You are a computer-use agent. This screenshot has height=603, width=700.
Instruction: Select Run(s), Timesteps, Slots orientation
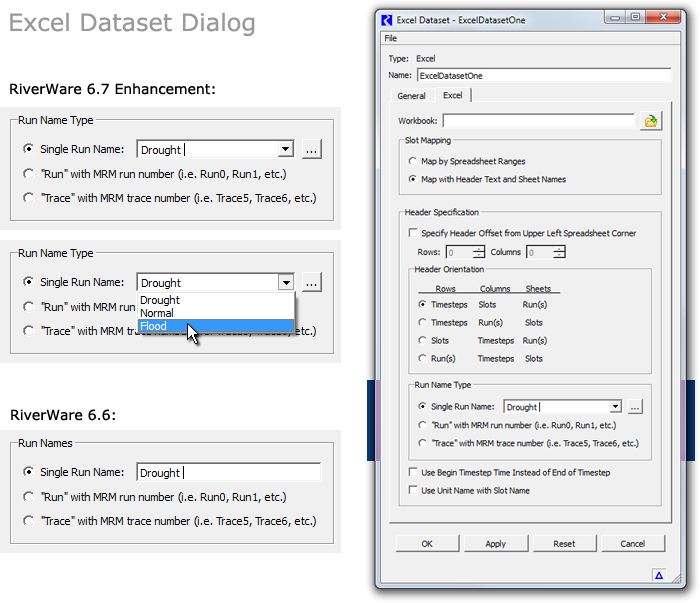coord(422,358)
